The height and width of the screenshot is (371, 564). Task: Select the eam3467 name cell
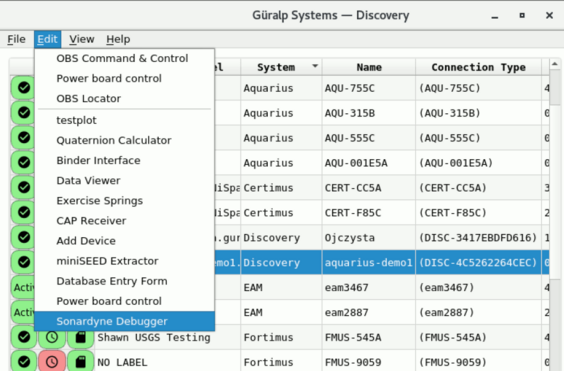(x=369, y=288)
